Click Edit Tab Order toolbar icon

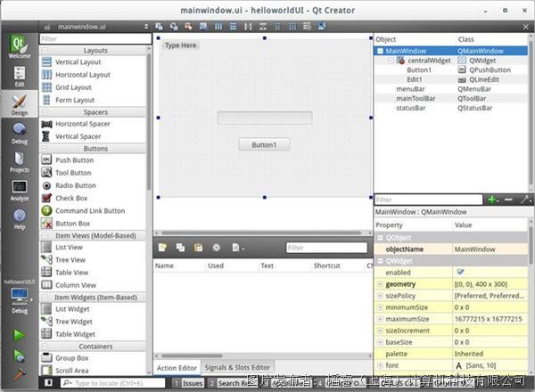203,26
